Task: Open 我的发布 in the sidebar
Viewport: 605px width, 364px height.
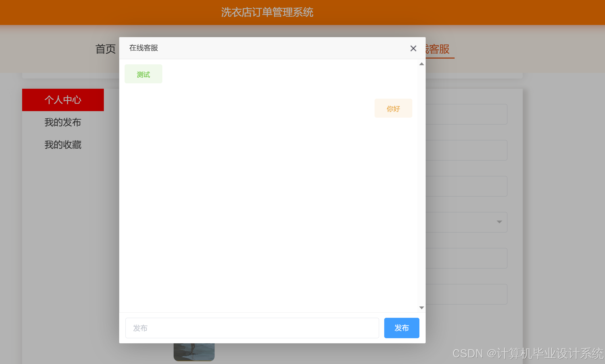Action: (63, 122)
